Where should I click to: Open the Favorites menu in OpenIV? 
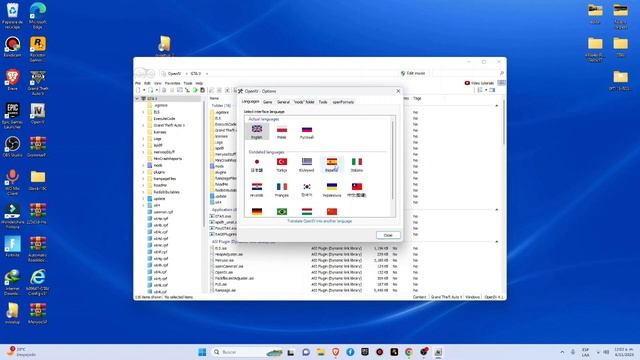[172, 83]
